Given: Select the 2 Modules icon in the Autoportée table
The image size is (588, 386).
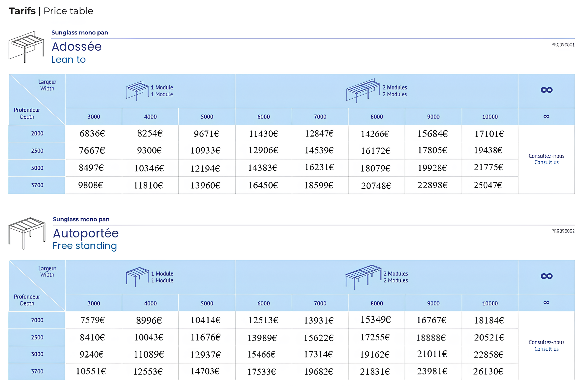Looking at the screenshot, I should [x=363, y=277].
